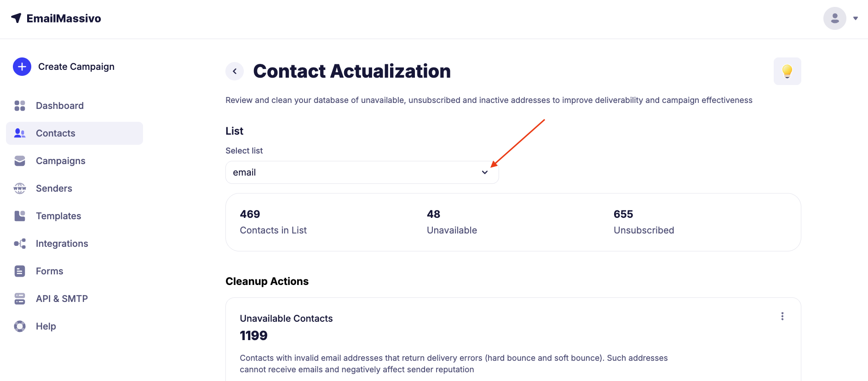Click the lightbulb tips button
Image resolution: width=868 pixels, height=381 pixels.
pos(787,71)
